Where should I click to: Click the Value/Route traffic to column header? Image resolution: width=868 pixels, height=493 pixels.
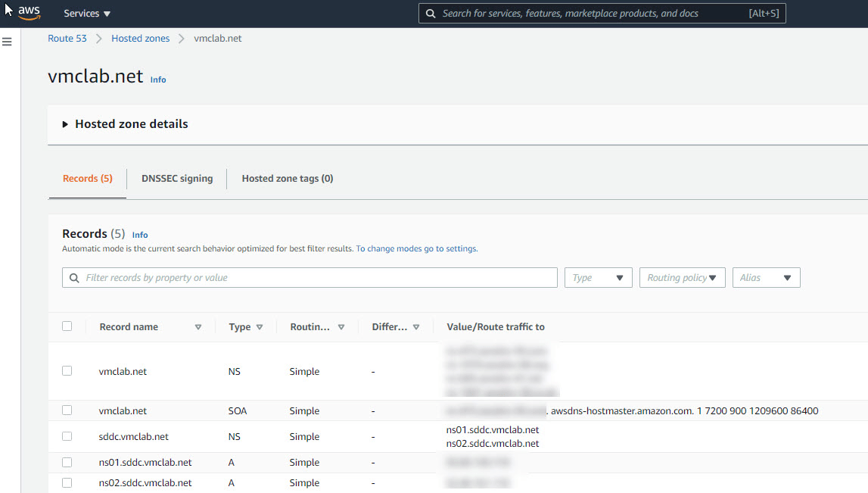(496, 327)
